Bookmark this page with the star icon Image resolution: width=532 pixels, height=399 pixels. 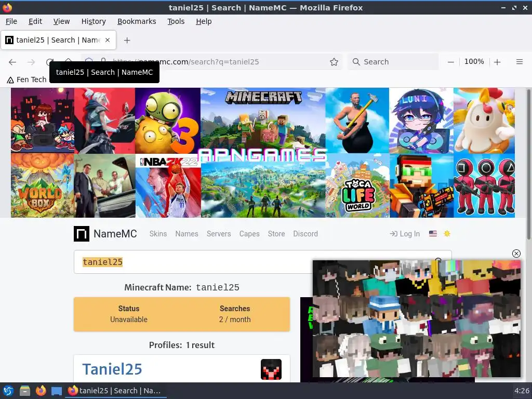(334, 62)
